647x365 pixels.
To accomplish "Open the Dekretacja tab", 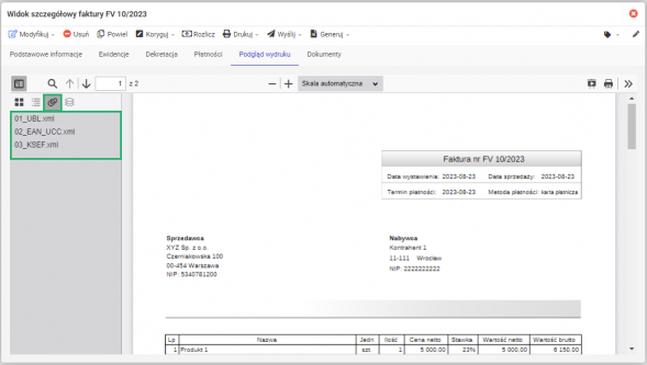I will (161, 54).
